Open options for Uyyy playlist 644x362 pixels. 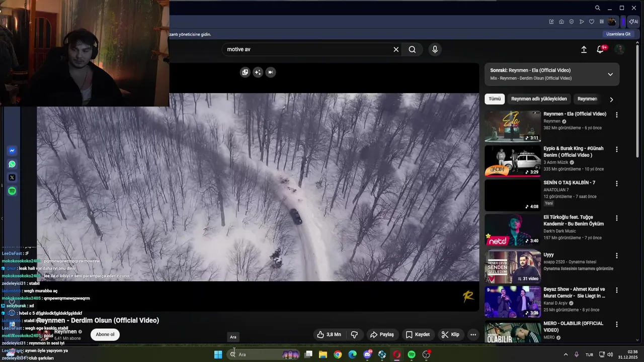point(616,255)
